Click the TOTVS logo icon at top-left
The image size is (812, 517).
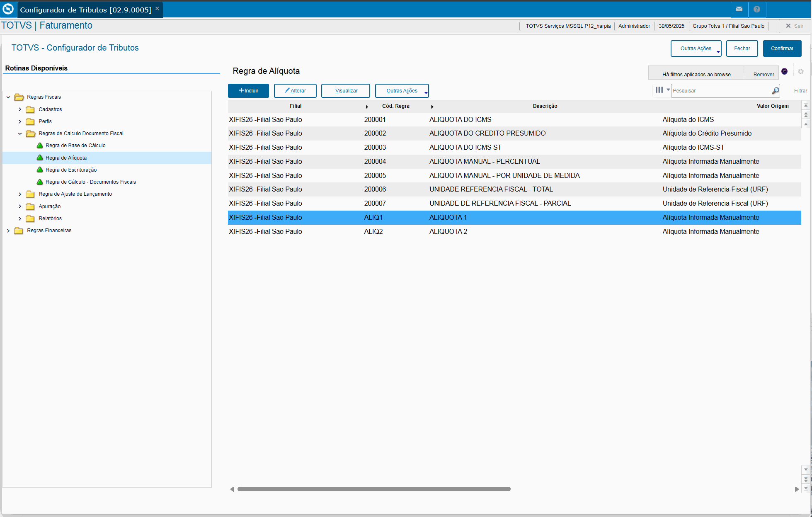coord(8,9)
